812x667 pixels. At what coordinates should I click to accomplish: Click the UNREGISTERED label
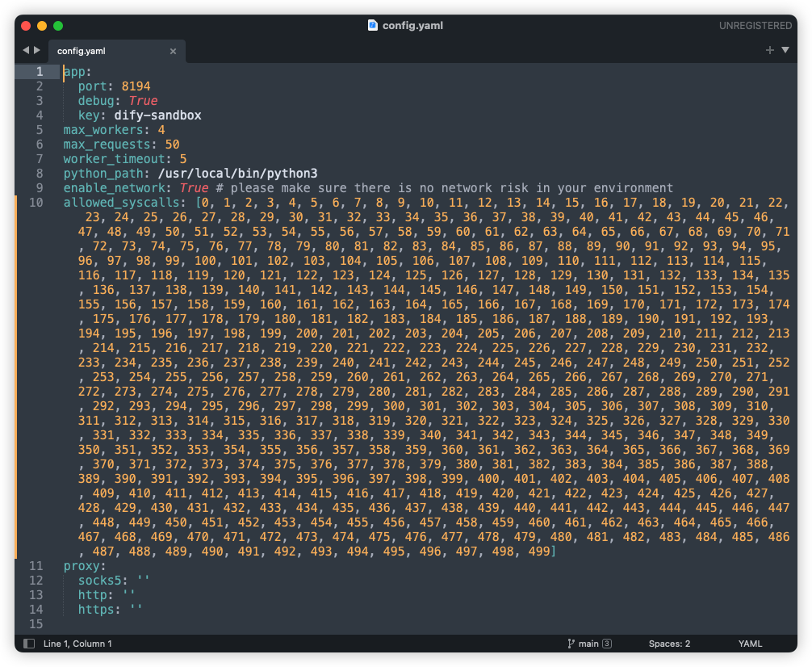point(755,25)
